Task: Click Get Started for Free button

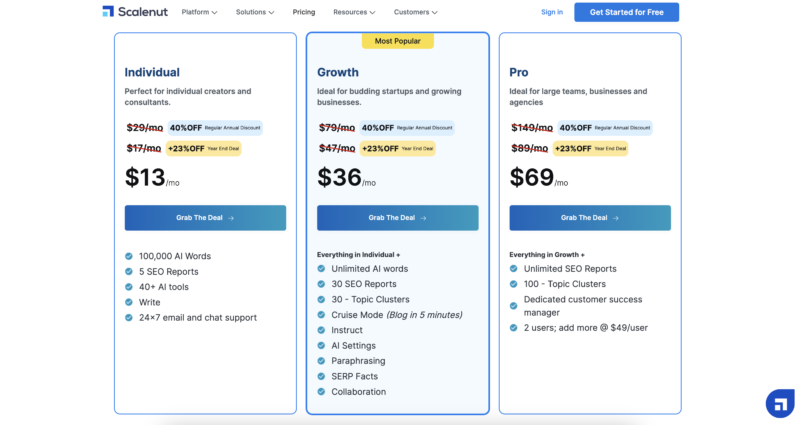Action: [x=627, y=12]
